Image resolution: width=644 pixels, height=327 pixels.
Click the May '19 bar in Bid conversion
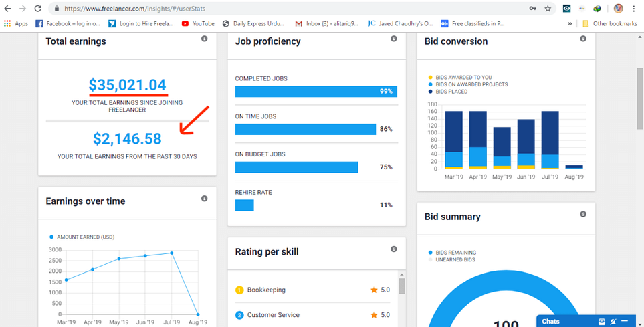pos(502,148)
